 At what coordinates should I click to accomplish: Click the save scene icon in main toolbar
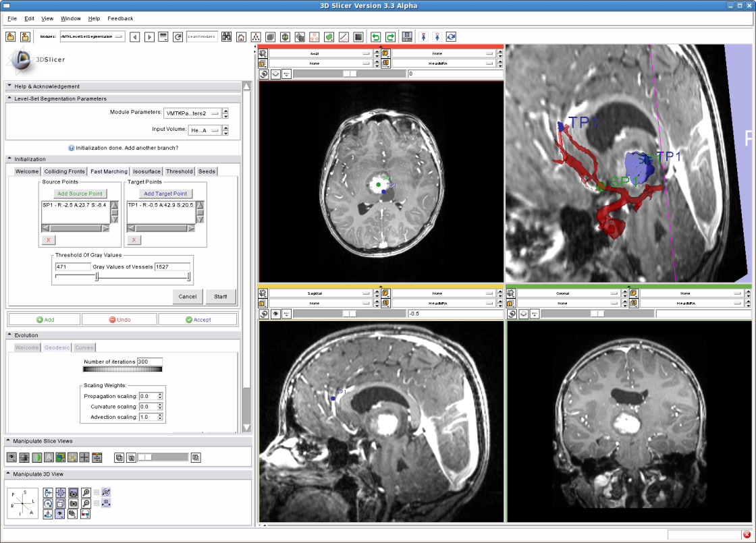pos(25,36)
